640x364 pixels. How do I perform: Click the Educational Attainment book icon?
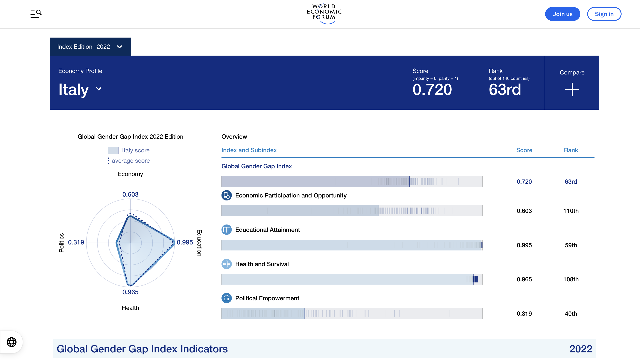tap(226, 229)
